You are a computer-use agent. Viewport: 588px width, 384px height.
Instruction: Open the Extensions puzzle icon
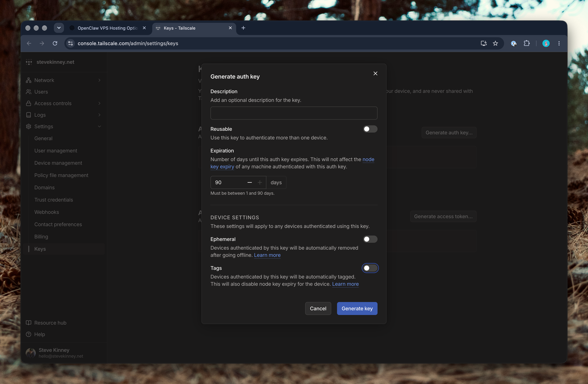click(527, 43)
